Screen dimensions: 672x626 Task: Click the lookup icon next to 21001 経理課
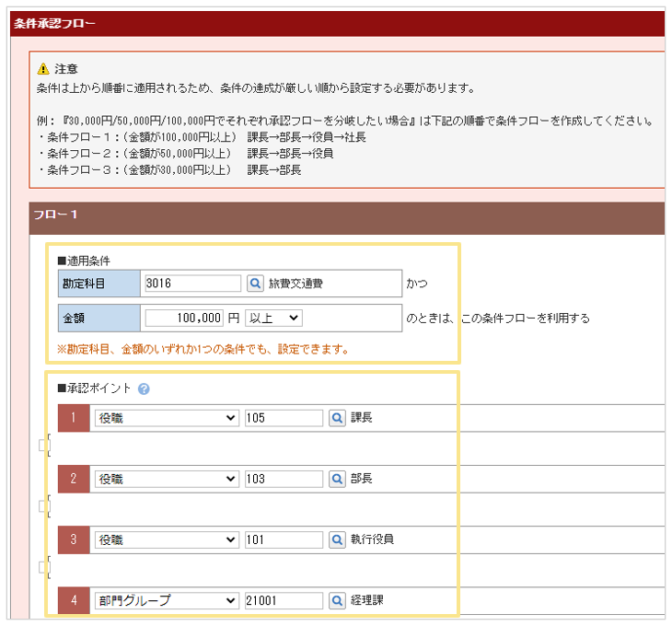pos(338,600)
